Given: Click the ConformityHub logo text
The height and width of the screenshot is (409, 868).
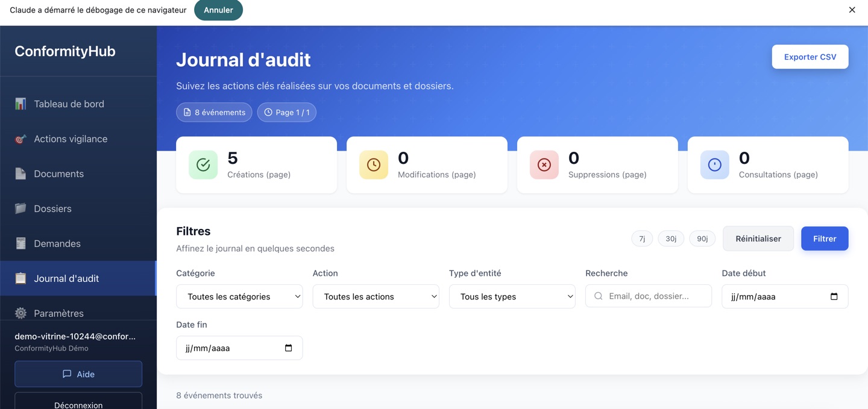Looking at the screenshot, I should tap(65, 51).
